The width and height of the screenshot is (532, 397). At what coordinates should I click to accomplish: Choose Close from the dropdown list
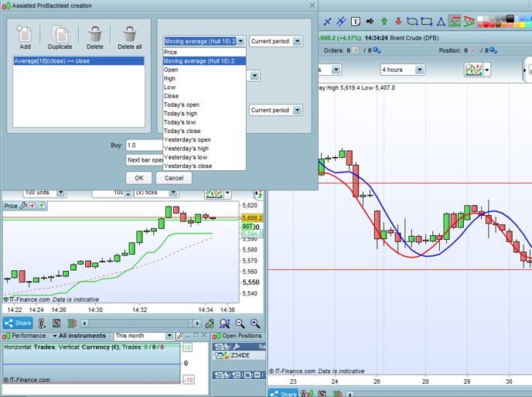204,96
